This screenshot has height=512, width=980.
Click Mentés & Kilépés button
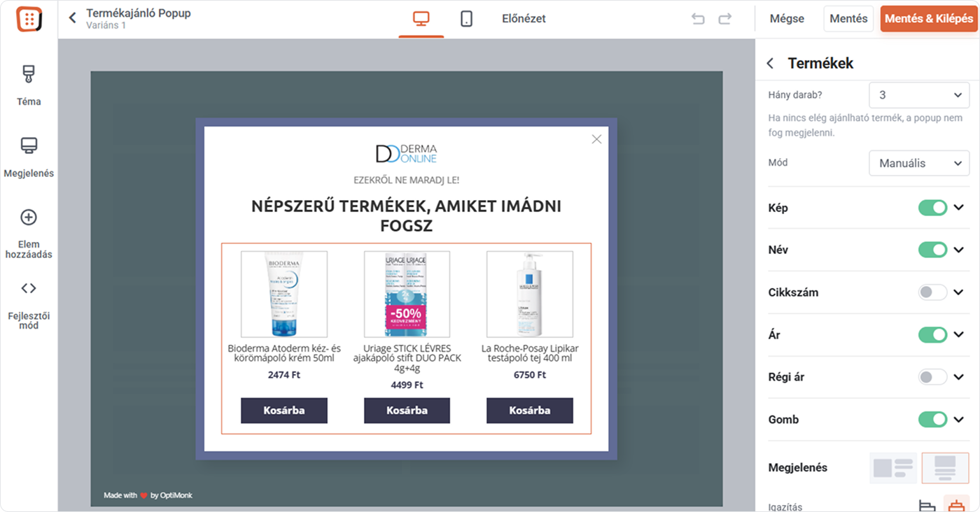click(928, 19)
